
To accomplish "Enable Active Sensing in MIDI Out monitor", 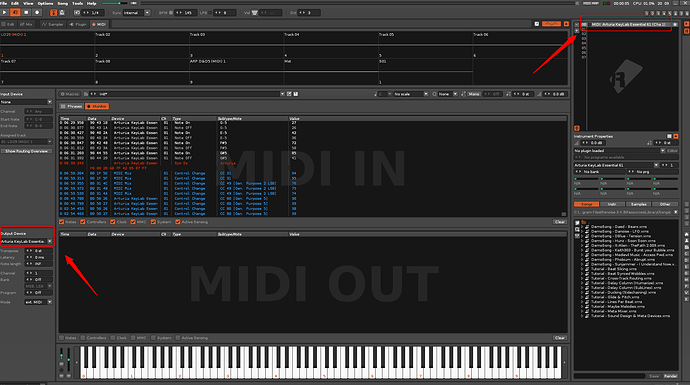I will pyautogui.click(x=178, y=338).
